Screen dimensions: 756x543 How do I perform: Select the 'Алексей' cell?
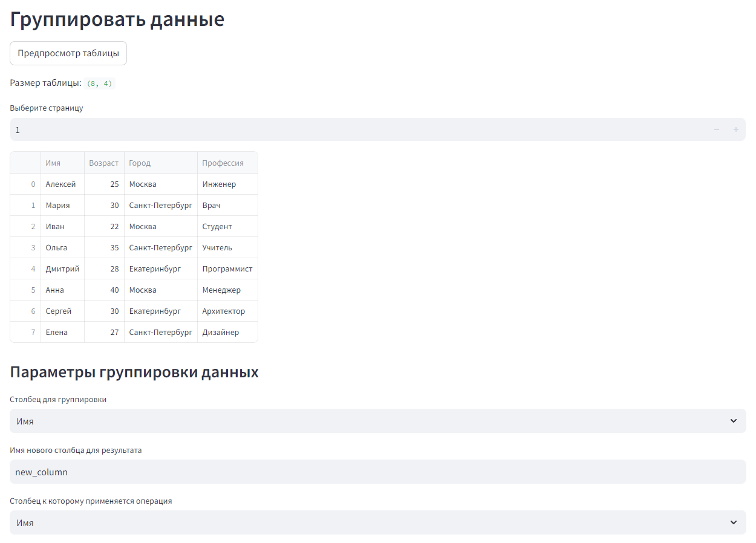point(62,184)
